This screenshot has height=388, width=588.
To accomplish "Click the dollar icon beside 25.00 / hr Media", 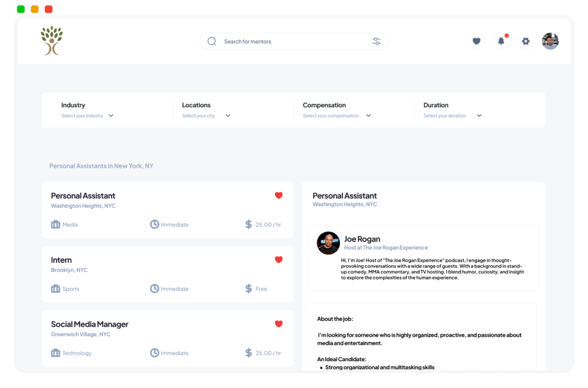I will coord(248,224).
